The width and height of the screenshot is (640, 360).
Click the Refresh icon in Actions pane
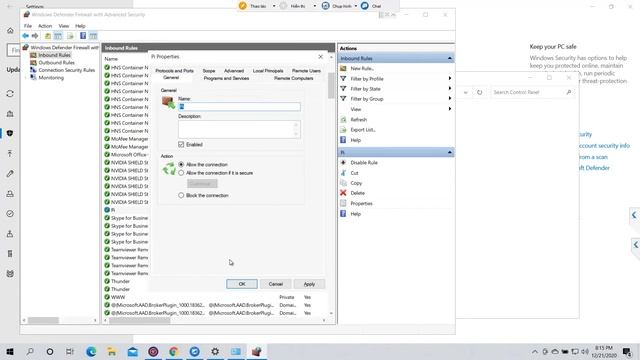click(343, 120)
